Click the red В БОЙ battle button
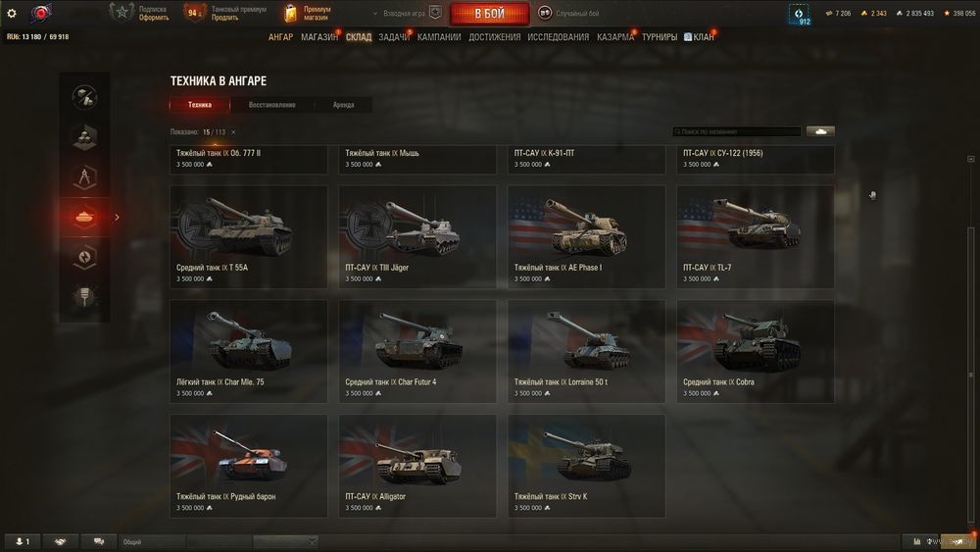Screen dimensions: 980x552 tap(489, 13)
